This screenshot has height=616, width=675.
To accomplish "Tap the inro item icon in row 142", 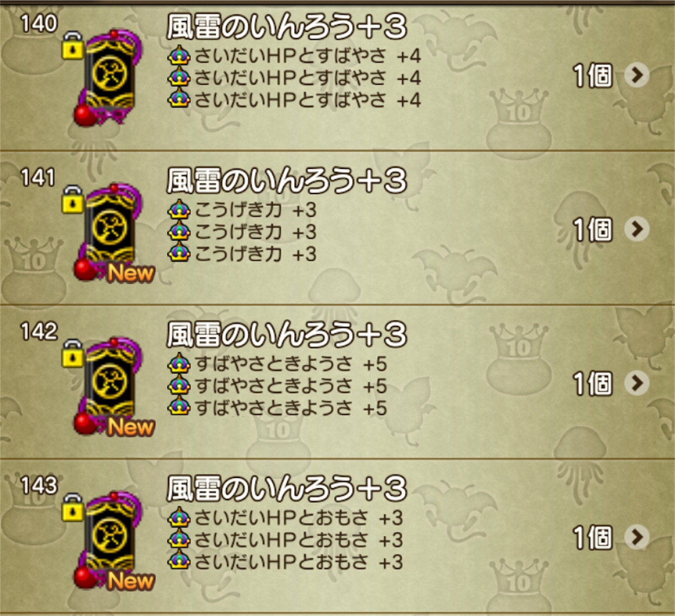I will pos(108,385).
